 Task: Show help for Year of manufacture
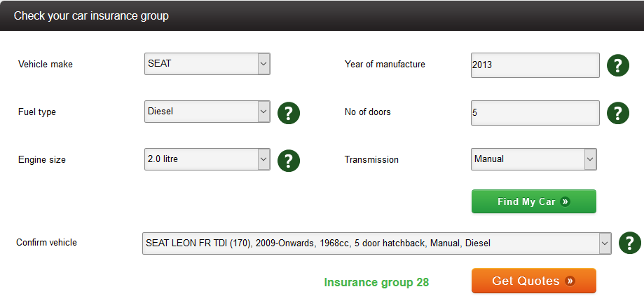tap(618, 65)
